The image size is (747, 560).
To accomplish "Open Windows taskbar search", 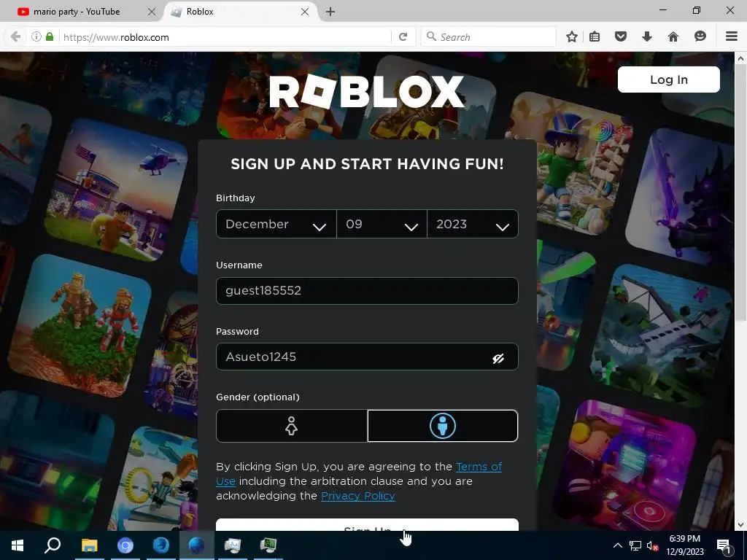I will [53, 545].
